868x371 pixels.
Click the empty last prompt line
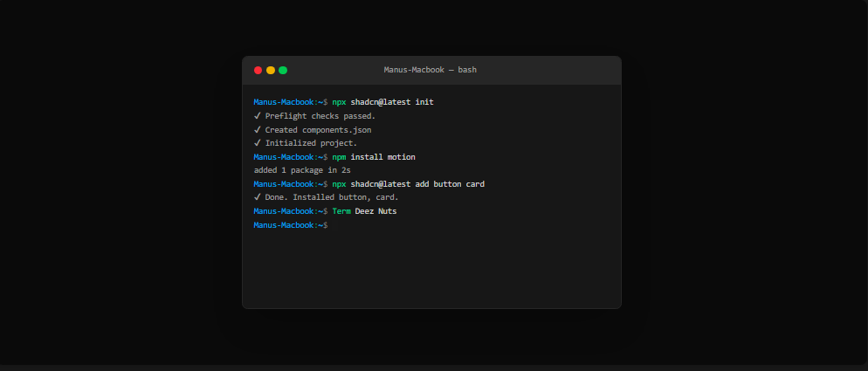(x=291, y=225)
